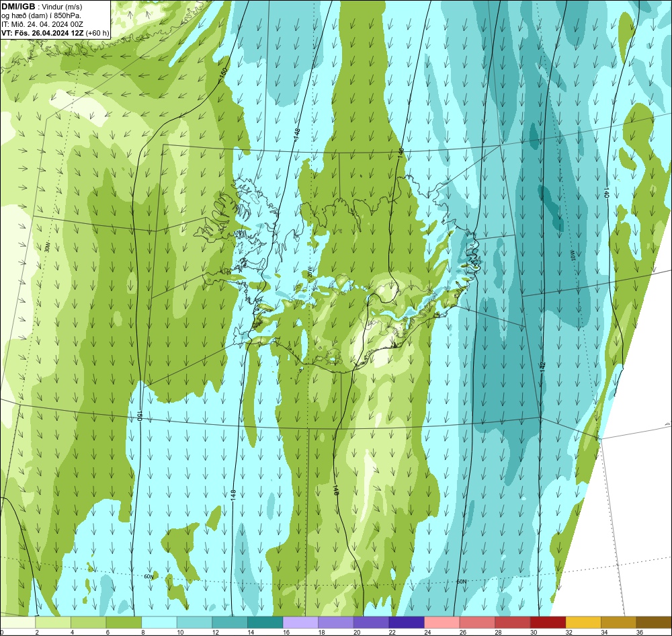Click the palest 0–2 m/s legend swatch
The image size is (672, 636).
point(17,623)
